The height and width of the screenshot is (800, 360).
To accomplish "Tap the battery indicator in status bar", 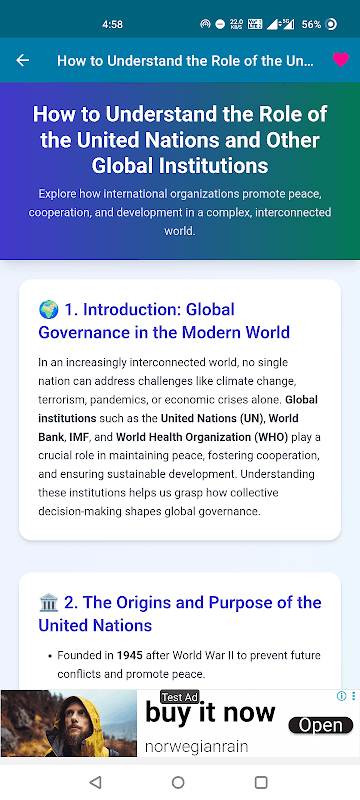I will pos(319,24).
